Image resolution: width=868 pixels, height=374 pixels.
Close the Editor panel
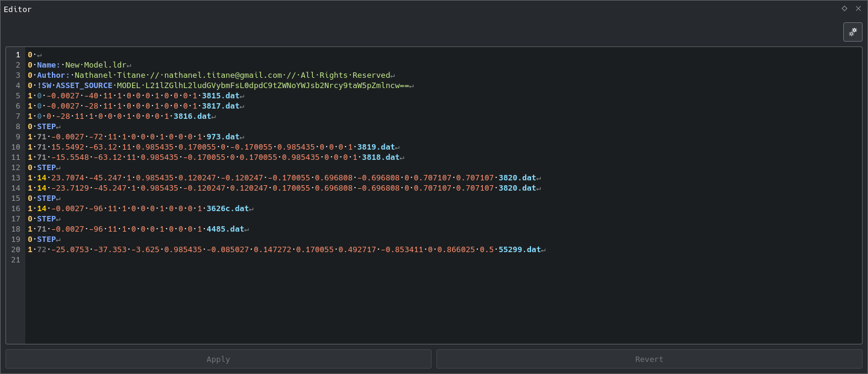(x=858, y=8)
